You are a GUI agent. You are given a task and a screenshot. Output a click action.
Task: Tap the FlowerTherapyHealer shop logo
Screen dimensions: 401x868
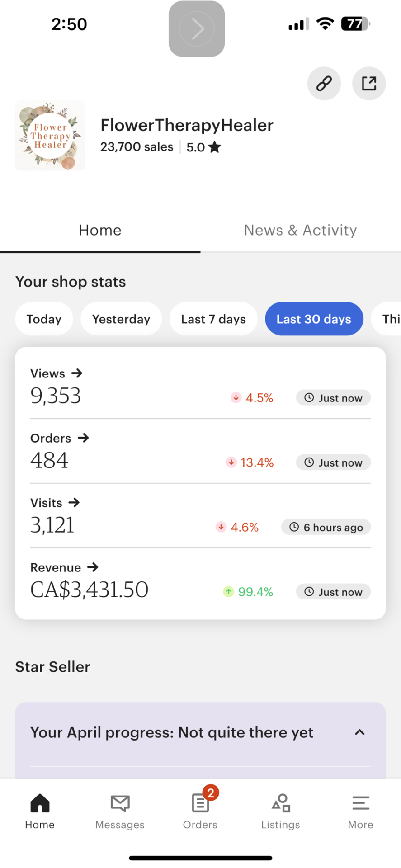pyautogui.click(x=50, y=136)
